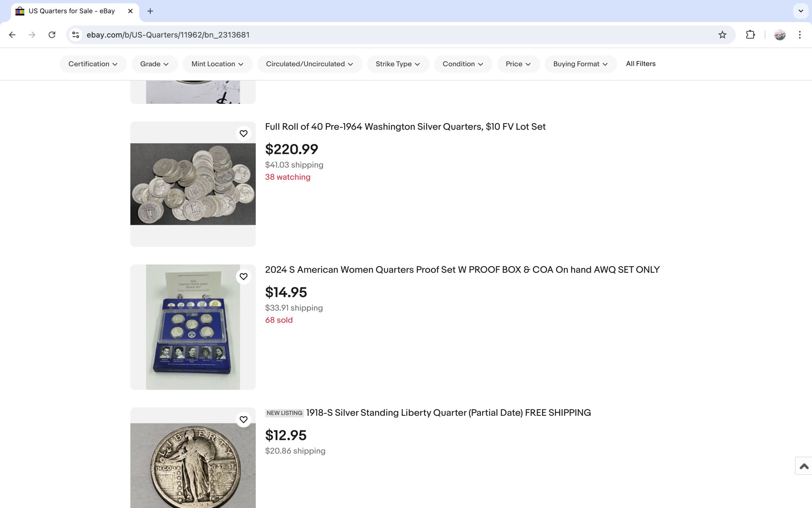This screenshot has height=508, width=812.
Task: Open the Mint Location filter dropdown
Action: tap(217, 64)
